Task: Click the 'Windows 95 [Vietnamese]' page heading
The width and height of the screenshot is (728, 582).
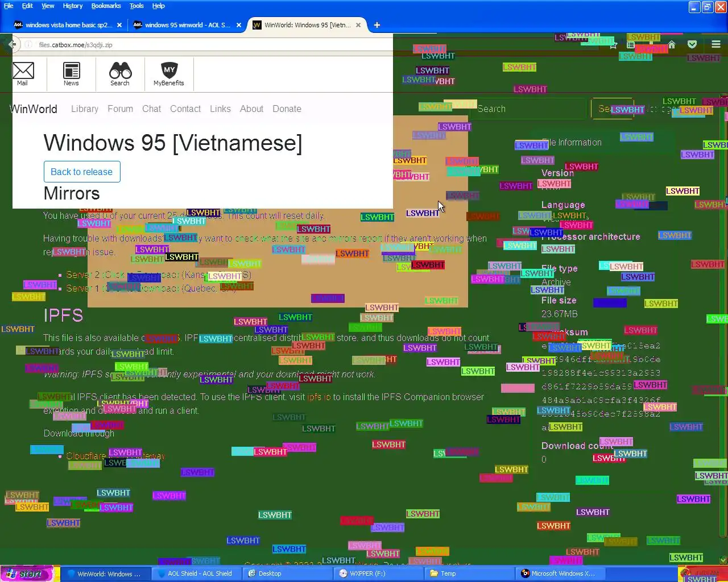Action: tap(173, 143)
